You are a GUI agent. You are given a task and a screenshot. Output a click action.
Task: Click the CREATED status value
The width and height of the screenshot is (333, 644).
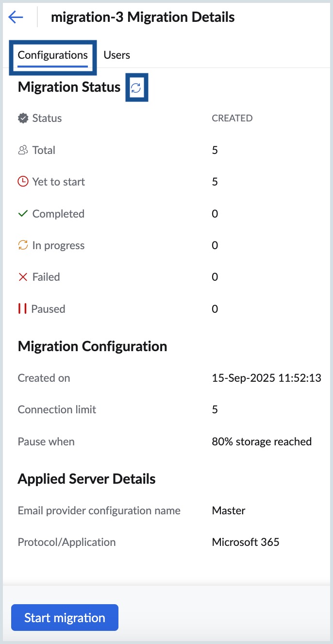[232, 118]
